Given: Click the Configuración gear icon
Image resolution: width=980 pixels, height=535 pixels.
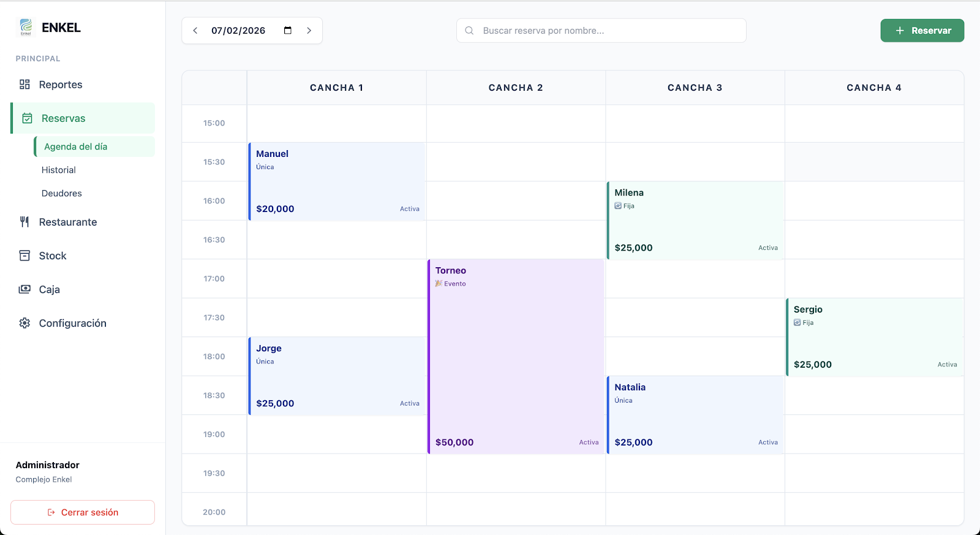Looking at the screenshot, I should (24, 323).
